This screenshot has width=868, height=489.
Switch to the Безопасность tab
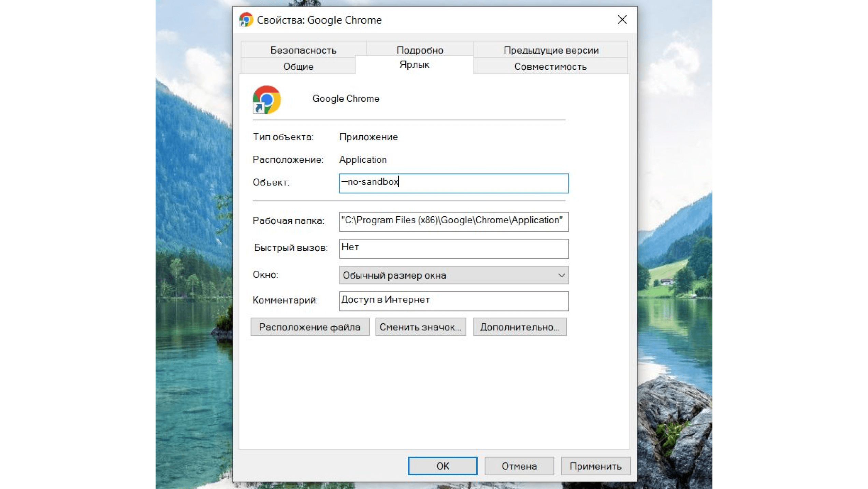click(x=303, y=50)
